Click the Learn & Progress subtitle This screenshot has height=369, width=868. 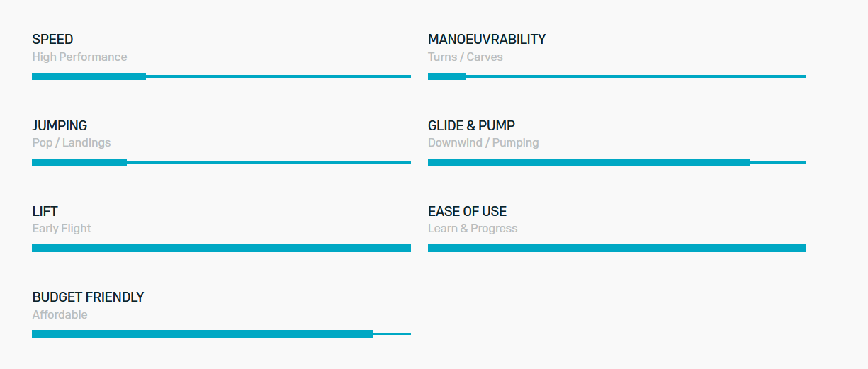(x=473, y=229)
